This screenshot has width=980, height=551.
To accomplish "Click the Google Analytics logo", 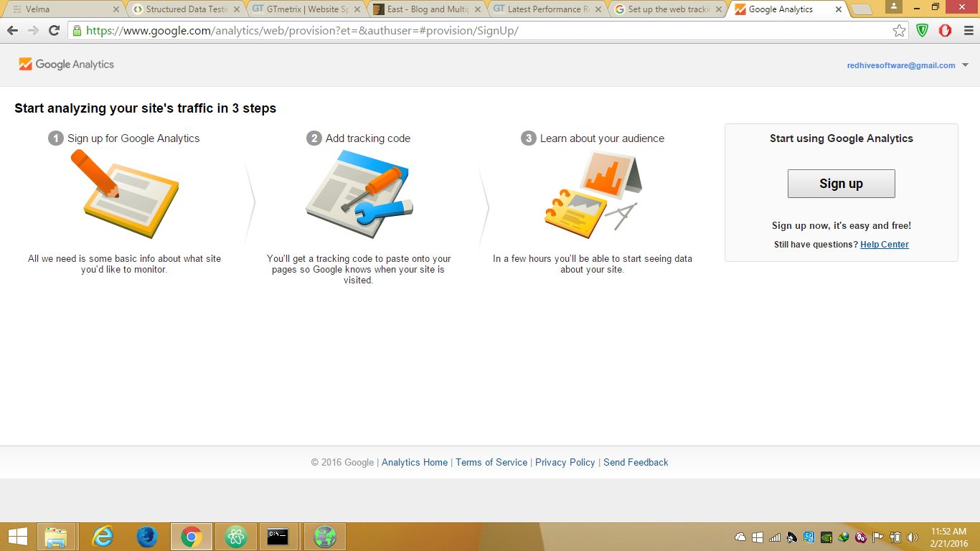I will [67, 65].
